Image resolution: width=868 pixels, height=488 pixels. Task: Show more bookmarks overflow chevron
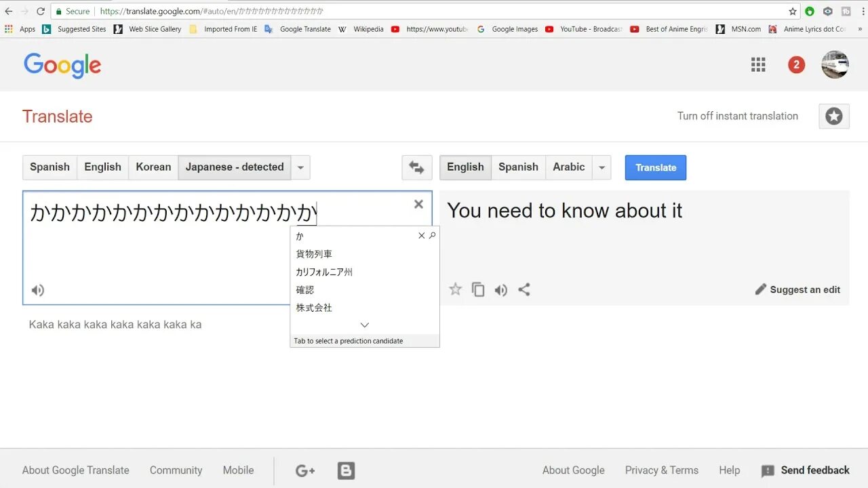click(x=860, y=29)
